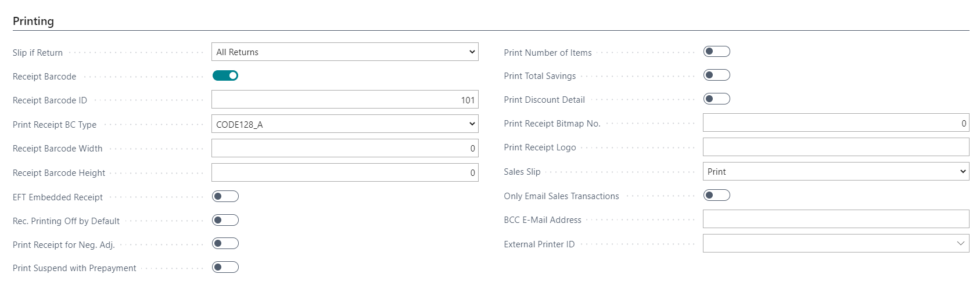The height and width of the screenshot is (292, 980).
Task: Expand External Printer ID lookup chevron
Action: coord(960,243)
